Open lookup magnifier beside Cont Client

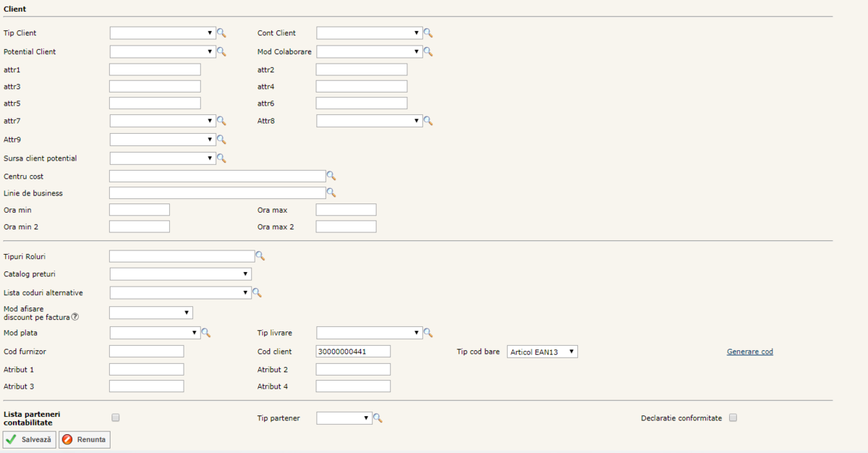[x=428, y=33]
